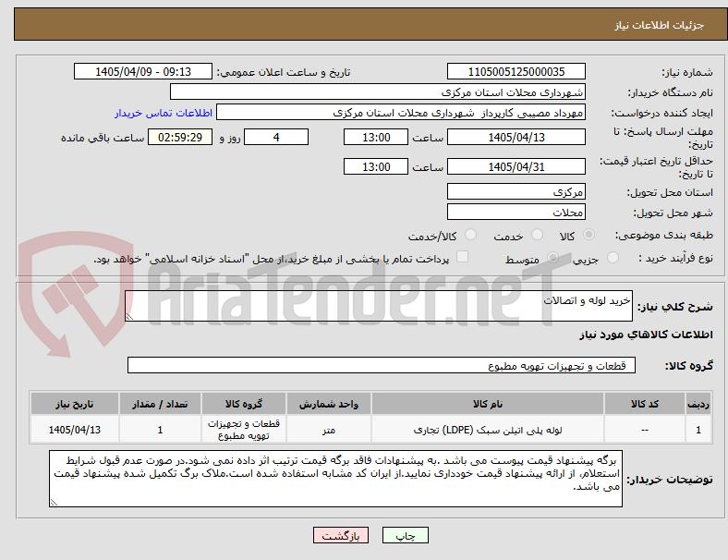Click the چاپ print button
Screen dimensions: 728x560
(x=406, y=535)
